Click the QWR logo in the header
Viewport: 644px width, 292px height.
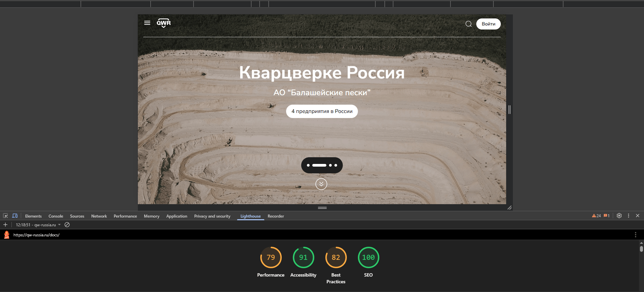coord(164,23)
